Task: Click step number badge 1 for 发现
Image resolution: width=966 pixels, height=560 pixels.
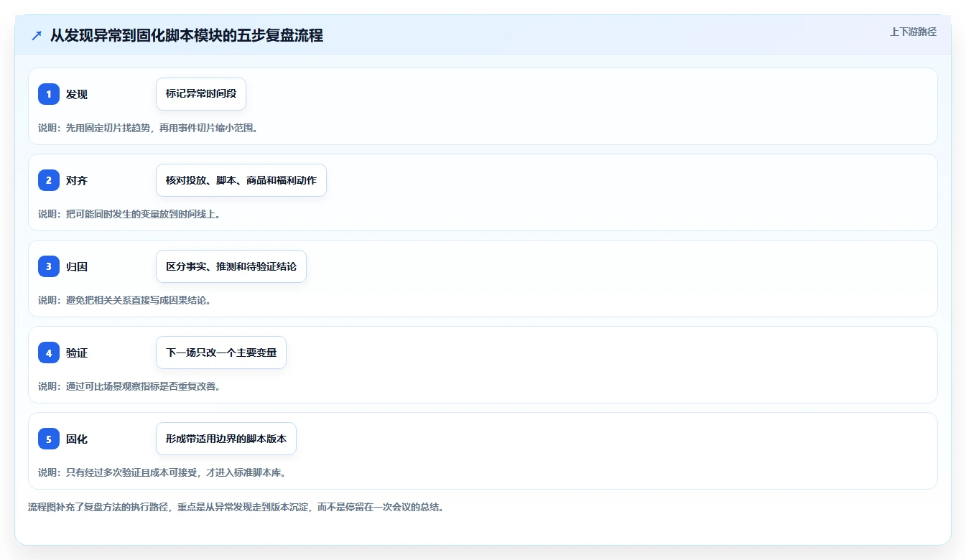Action: click(x=49, y=94)
